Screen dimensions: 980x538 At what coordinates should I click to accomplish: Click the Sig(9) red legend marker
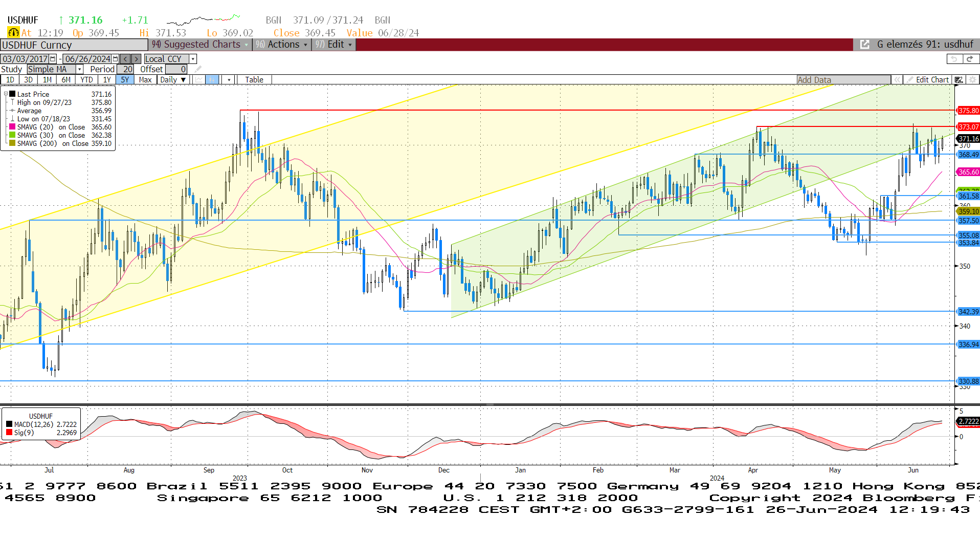pyautogui.click(x=9, y=433)
